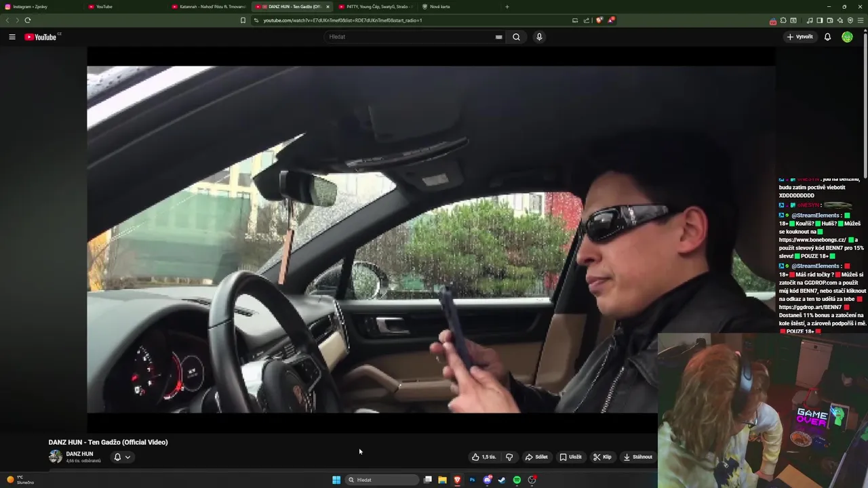The width and height of the screenshot is (868, 488).
Task: Open the DANZ HUN channel avatar
Action: (x=56, y=457)
